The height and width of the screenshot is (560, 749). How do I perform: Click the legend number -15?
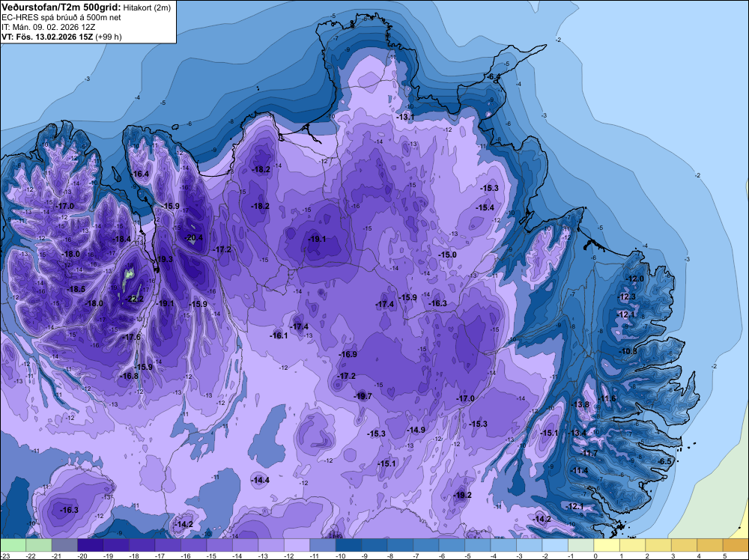pos(212,556)
